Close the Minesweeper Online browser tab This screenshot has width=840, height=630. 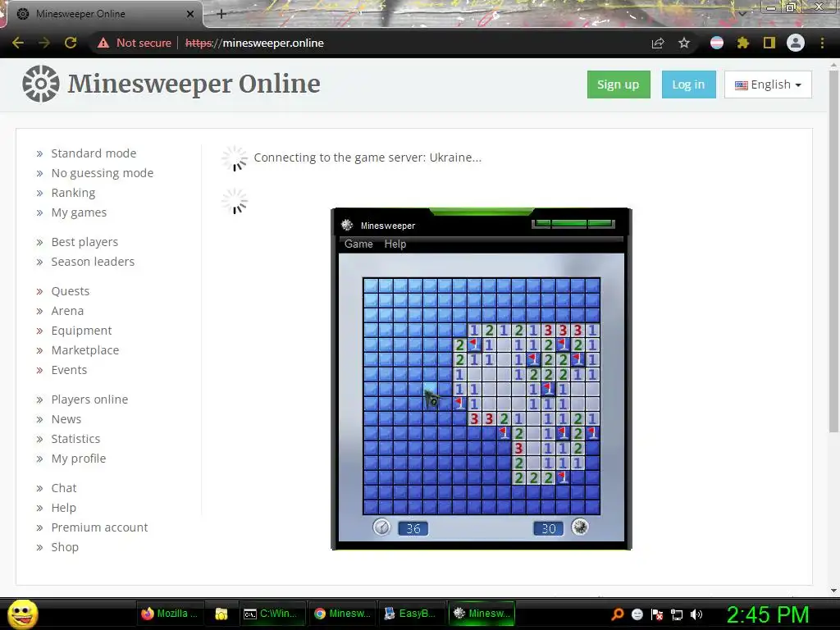tap(190, 14)
